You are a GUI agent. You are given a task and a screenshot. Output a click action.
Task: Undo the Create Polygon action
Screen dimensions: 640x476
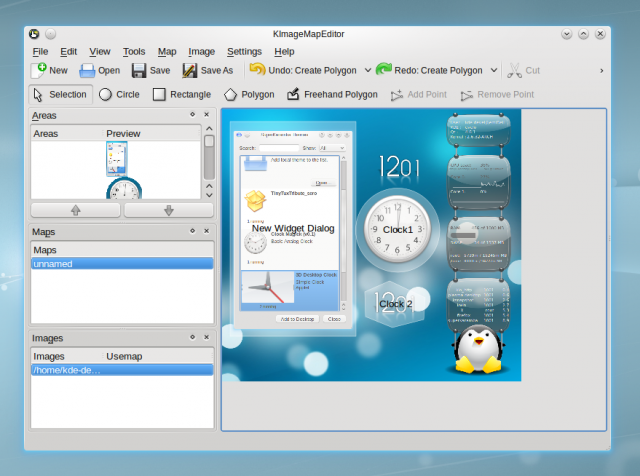point(303,70)
